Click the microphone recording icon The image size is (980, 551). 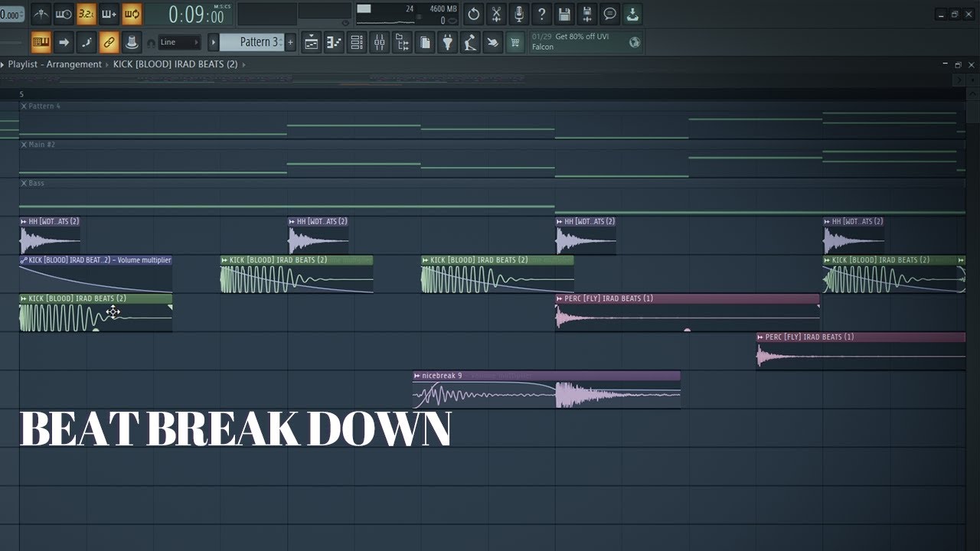pyautogui.click(x=519, y=14)
